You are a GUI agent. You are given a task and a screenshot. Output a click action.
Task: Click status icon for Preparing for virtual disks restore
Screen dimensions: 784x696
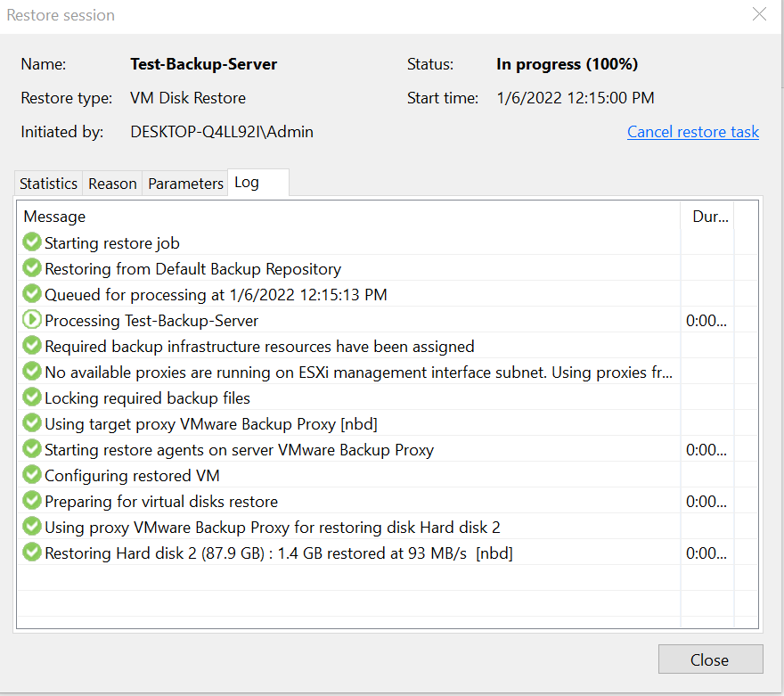click(32, 501)
